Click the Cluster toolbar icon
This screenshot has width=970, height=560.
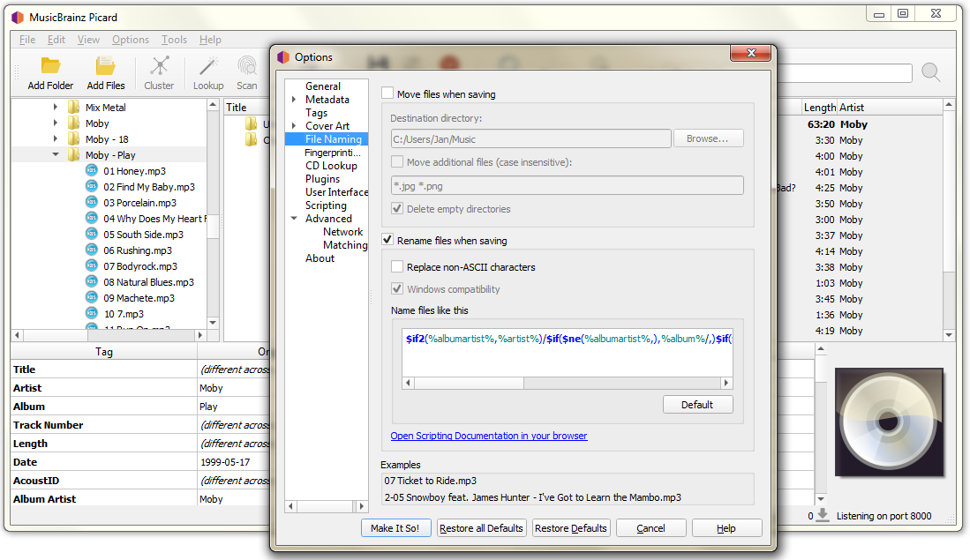click(160, 65)
